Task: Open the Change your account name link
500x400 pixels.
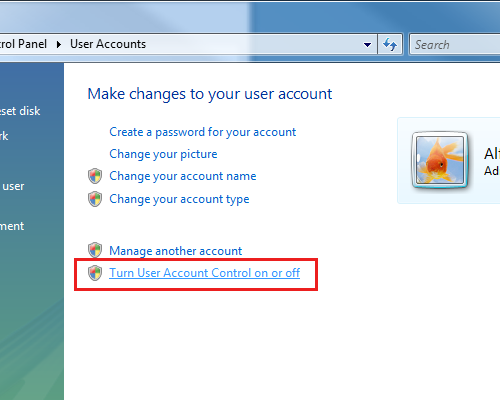Action: coord(183,176)
